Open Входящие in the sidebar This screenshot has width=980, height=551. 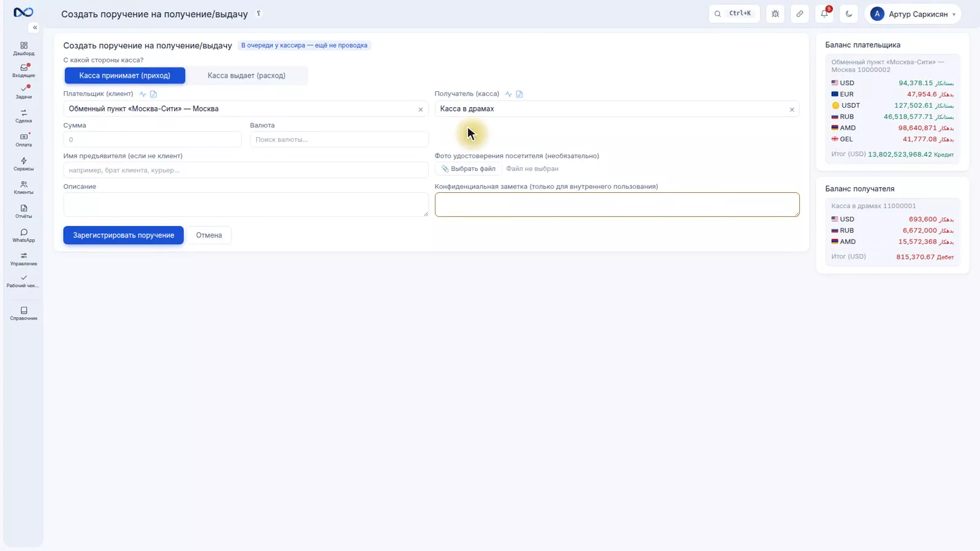tap(24, 70)
